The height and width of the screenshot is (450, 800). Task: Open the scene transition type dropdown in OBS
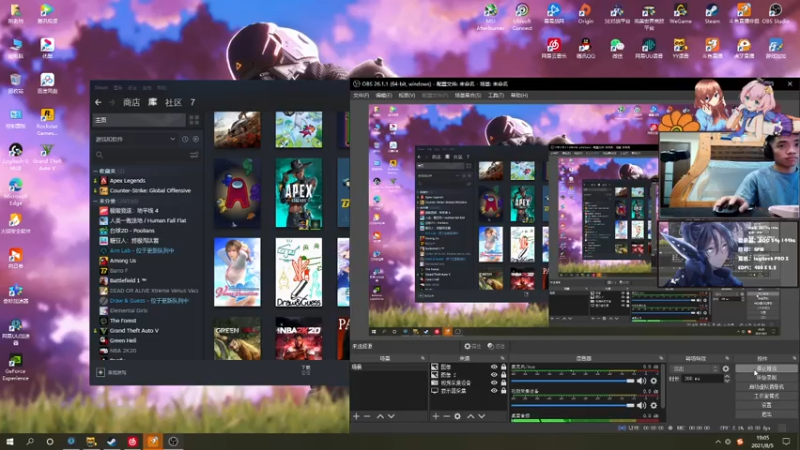point(695,368)
